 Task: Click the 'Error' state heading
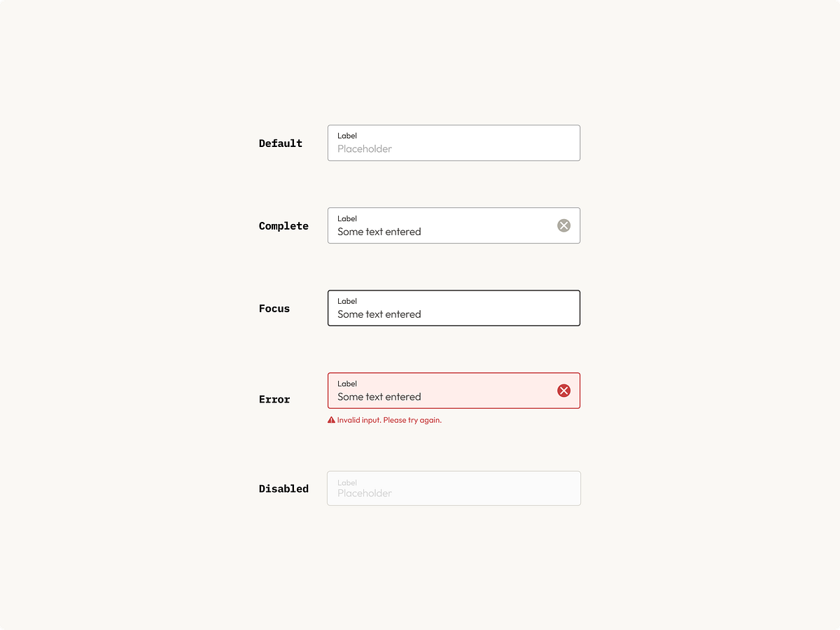point(274,399)
